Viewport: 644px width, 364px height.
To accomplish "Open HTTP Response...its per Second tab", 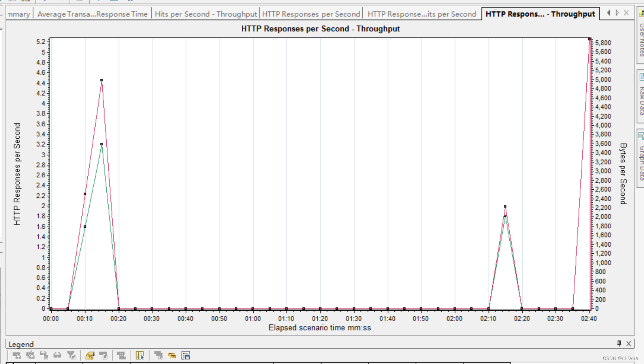I will click(x=422, y=14).
